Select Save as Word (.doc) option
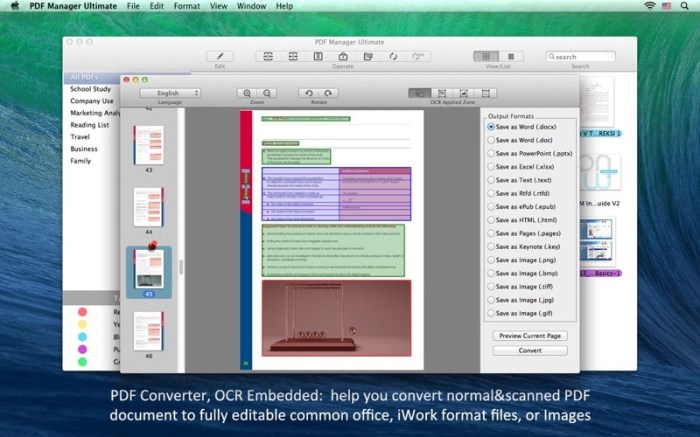 click(x=520, y=140)
